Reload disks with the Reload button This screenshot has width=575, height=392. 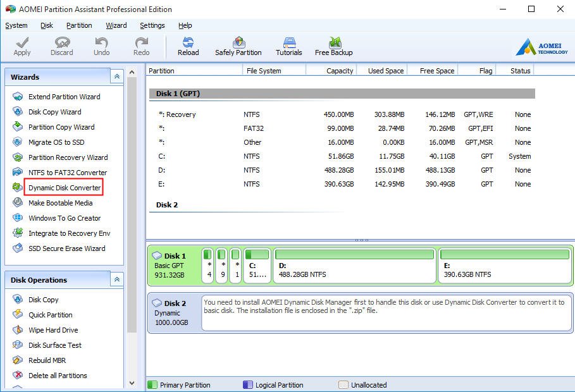pyautogui.click(x=188, y=46)
